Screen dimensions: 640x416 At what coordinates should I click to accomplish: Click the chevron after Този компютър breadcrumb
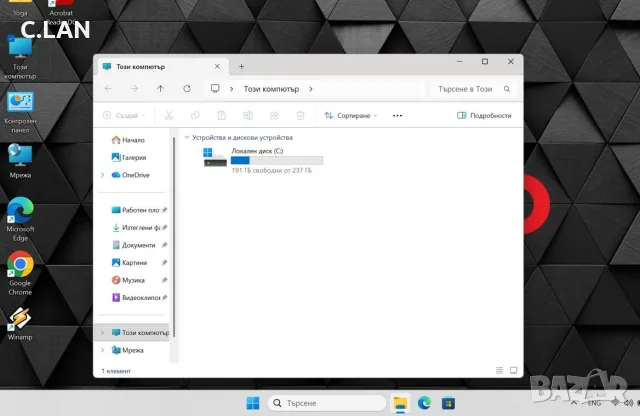(311, 89)
